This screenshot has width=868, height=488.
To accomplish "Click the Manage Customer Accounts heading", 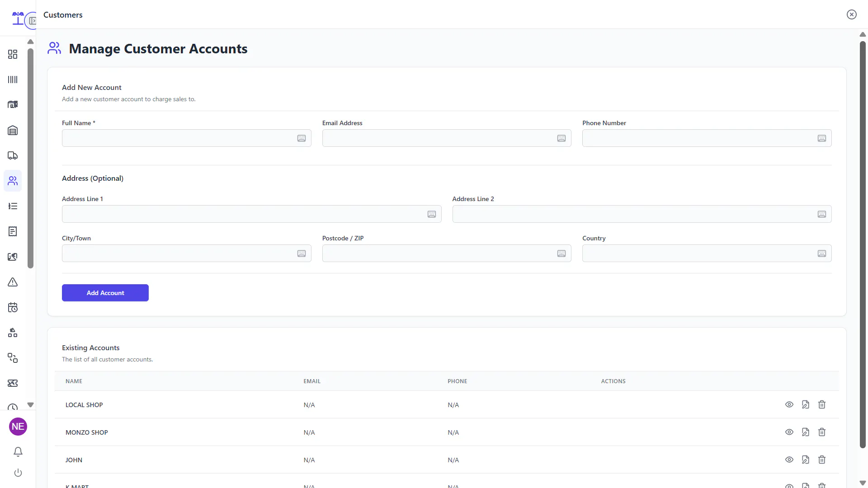I will tap(158, 49).
